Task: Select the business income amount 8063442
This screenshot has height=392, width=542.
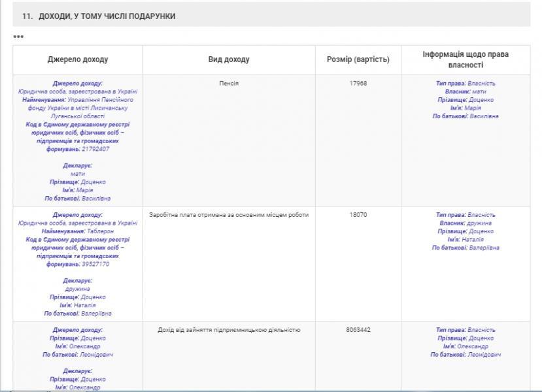Action: tap(358, 330)
